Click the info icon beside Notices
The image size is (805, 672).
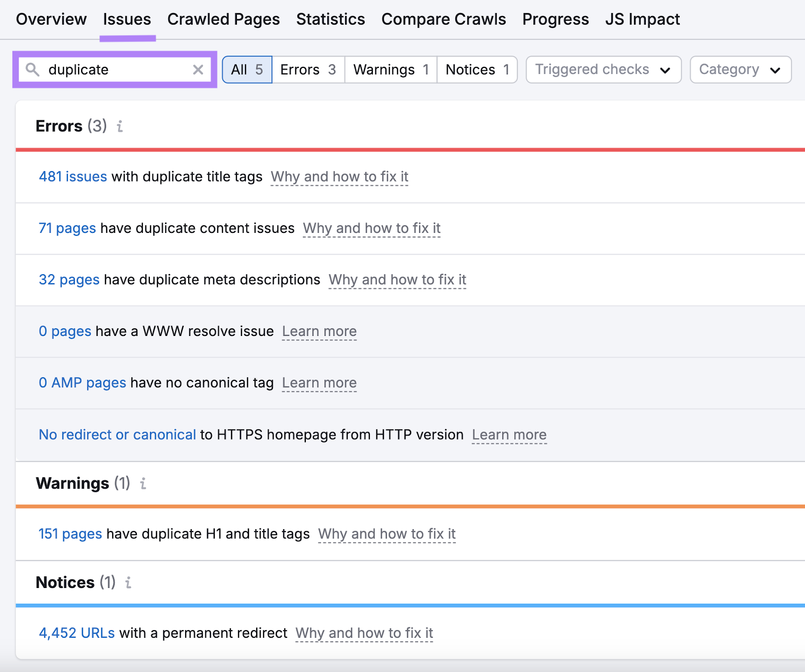tap(128, 582)
